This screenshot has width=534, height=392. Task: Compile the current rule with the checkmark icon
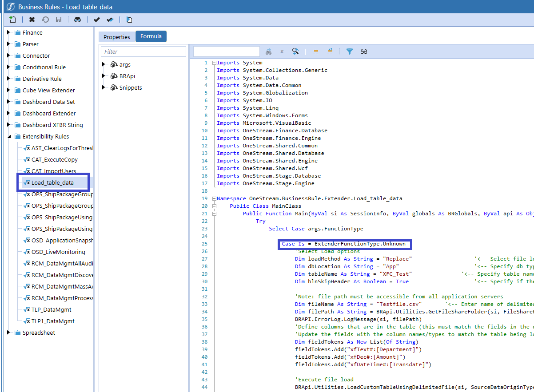tap(96, 20)
